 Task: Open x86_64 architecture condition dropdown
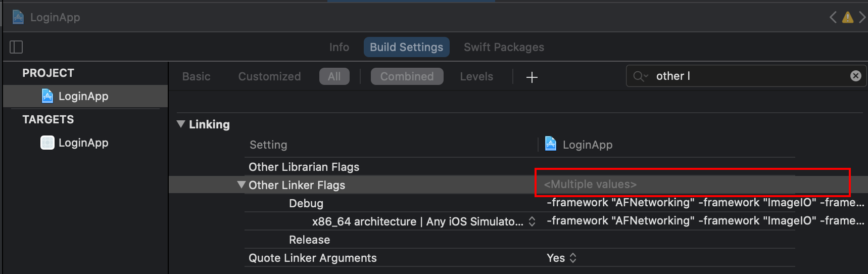[x=532, y=221]
